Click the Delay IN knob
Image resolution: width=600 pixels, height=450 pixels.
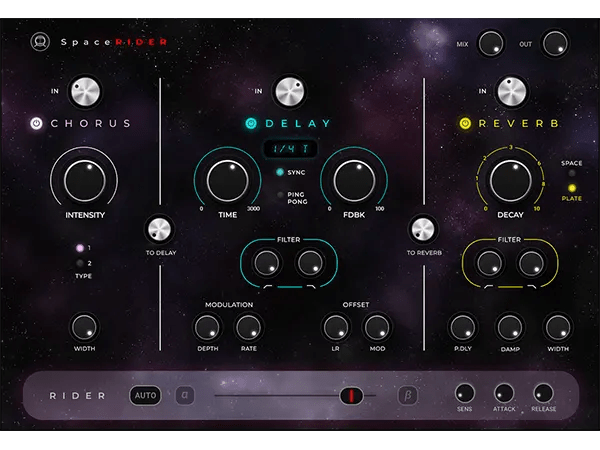point(290,92)
